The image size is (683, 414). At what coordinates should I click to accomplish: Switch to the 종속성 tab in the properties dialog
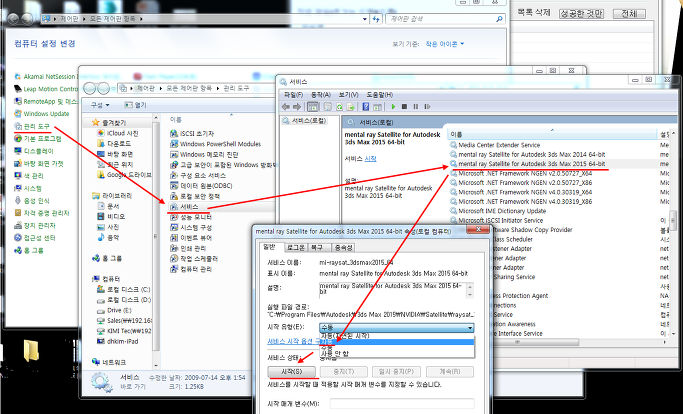(343, 248)
